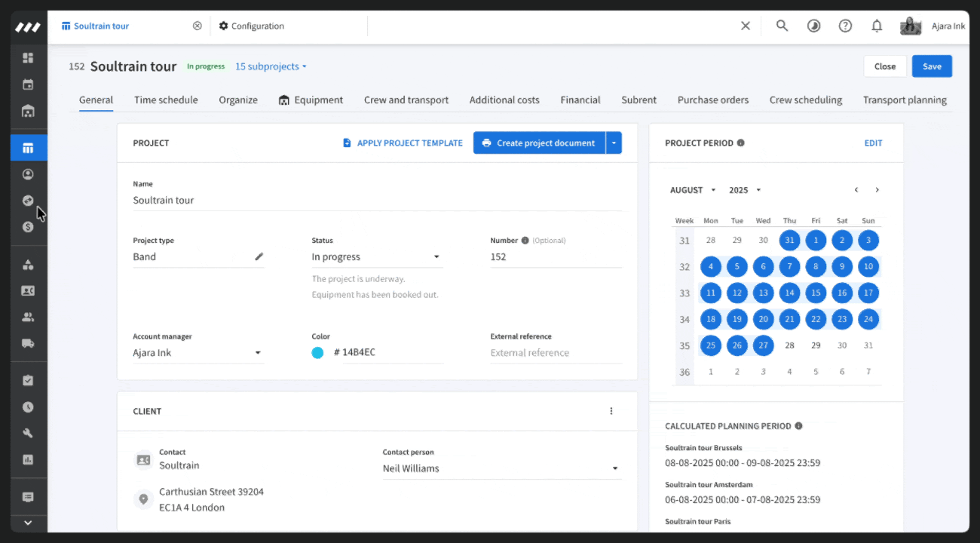Open the Account manager dropdown
The width and height of the screenshot is (980, 543).
pos(198,353)
